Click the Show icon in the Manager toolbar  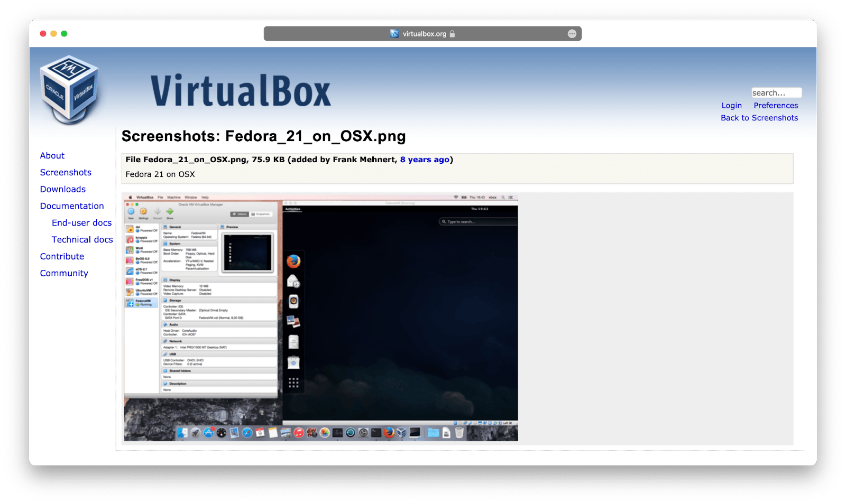click(x=170, y=212)
